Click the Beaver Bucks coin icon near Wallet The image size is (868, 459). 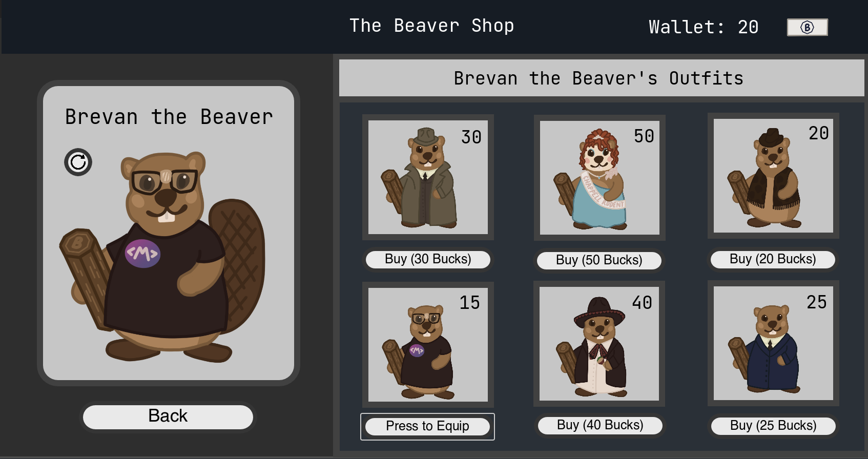point(807,27)
